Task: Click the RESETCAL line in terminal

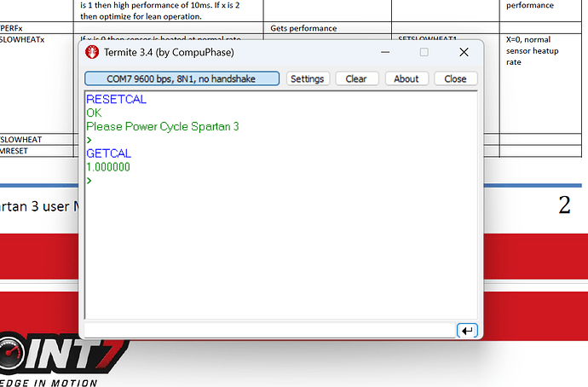Action: tap(116, 100)
